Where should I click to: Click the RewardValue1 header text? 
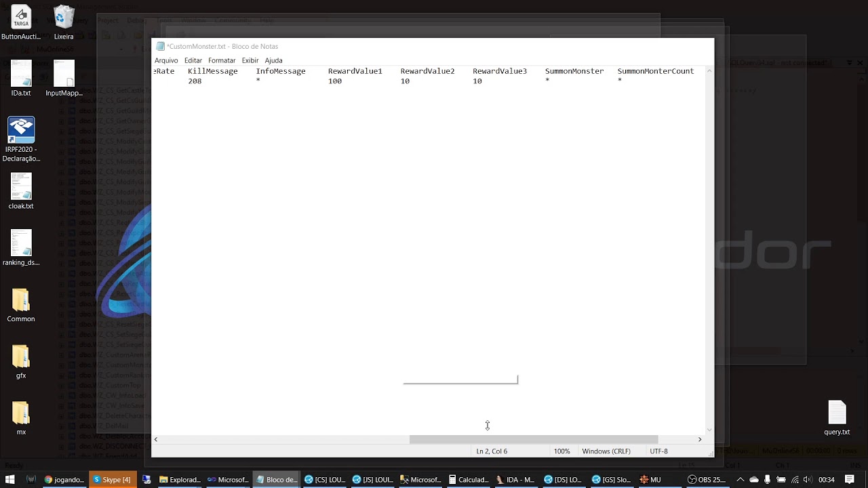point(355,71)
